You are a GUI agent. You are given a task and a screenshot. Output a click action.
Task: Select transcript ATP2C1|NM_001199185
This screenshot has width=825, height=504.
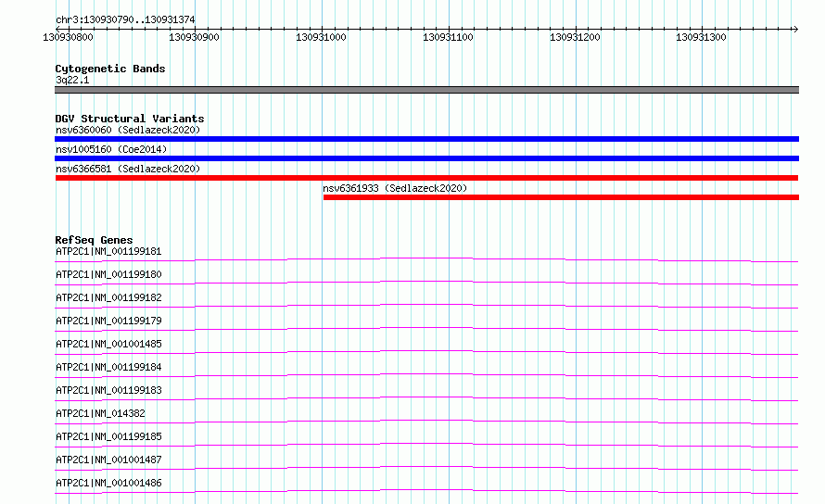[x=108, y=436]
